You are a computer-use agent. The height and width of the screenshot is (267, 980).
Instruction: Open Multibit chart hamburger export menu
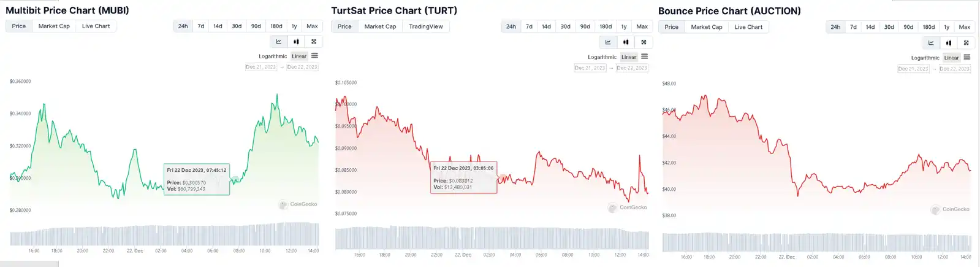314,56
